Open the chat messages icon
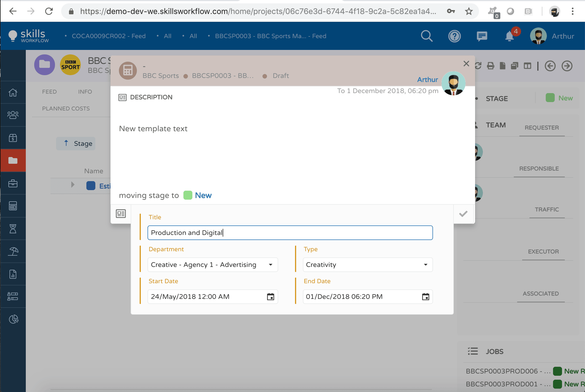The image size is (585, 392). (x=482, y=36)
